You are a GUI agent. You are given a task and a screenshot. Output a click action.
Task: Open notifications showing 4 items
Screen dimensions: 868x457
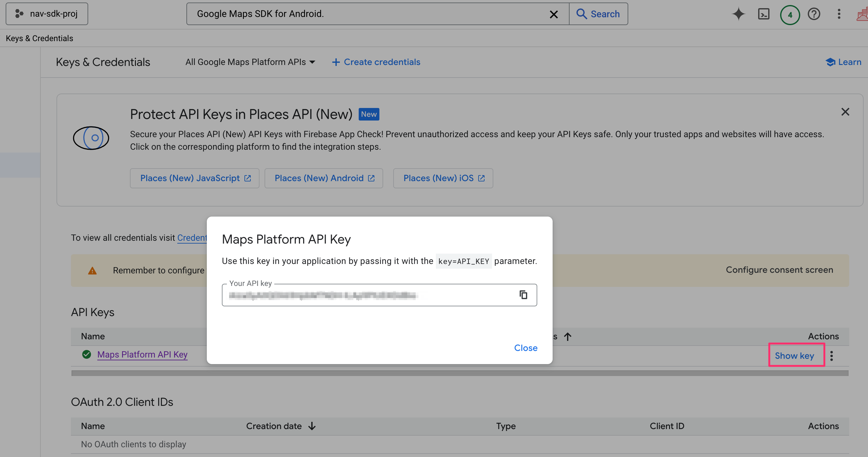pyautogui.click(x=790, y=14)
